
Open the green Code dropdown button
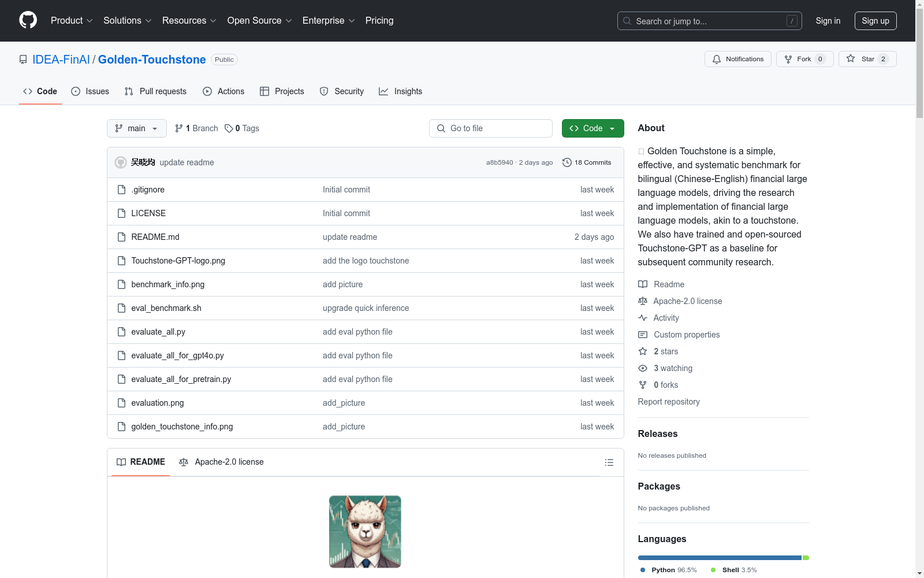click(593, 128)
